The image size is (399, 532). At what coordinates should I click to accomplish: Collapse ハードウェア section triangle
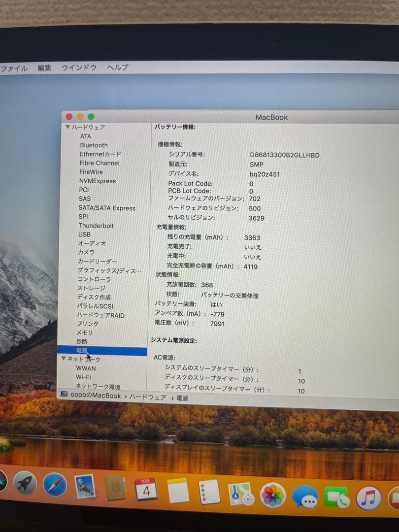click(67, 127)
